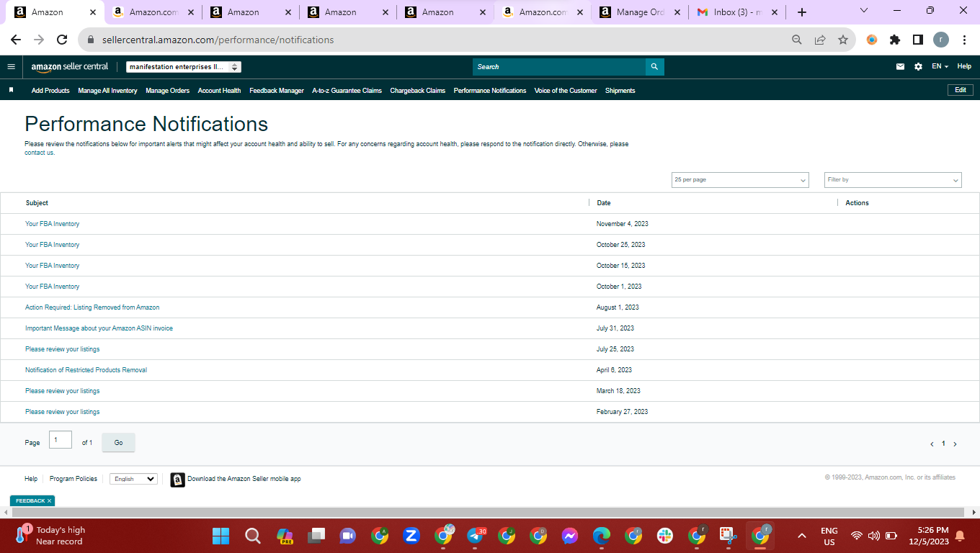980x553 pixels.
Task: Show hidden system tray icons
Action: [x=801, y=536]
